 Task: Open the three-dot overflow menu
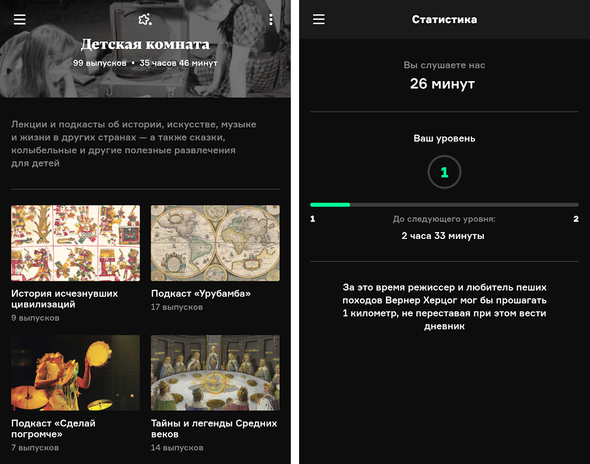point(271,19)
